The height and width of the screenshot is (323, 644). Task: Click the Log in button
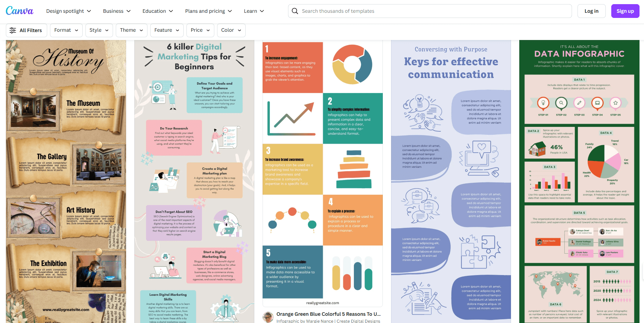click(x=591, y=11)
